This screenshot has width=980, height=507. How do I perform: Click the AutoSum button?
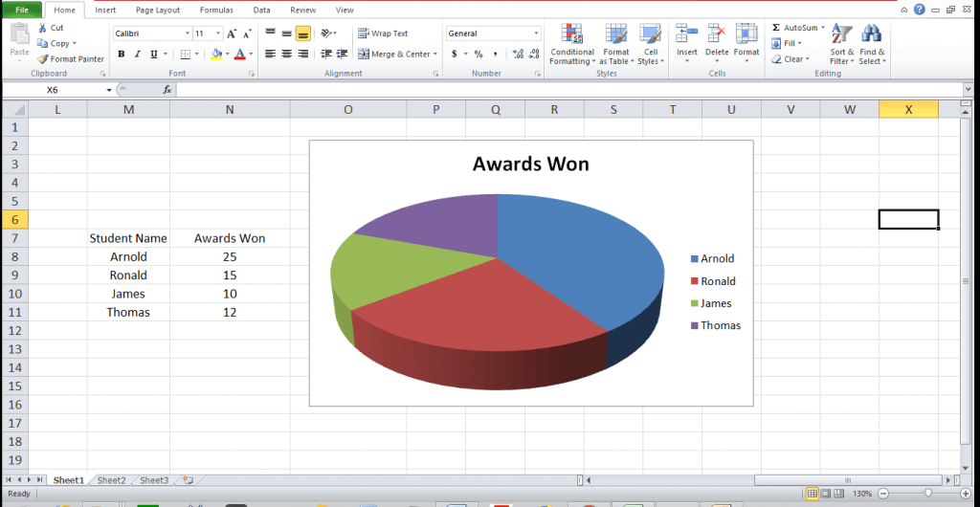pyautogui.click(x=795, y=28)
